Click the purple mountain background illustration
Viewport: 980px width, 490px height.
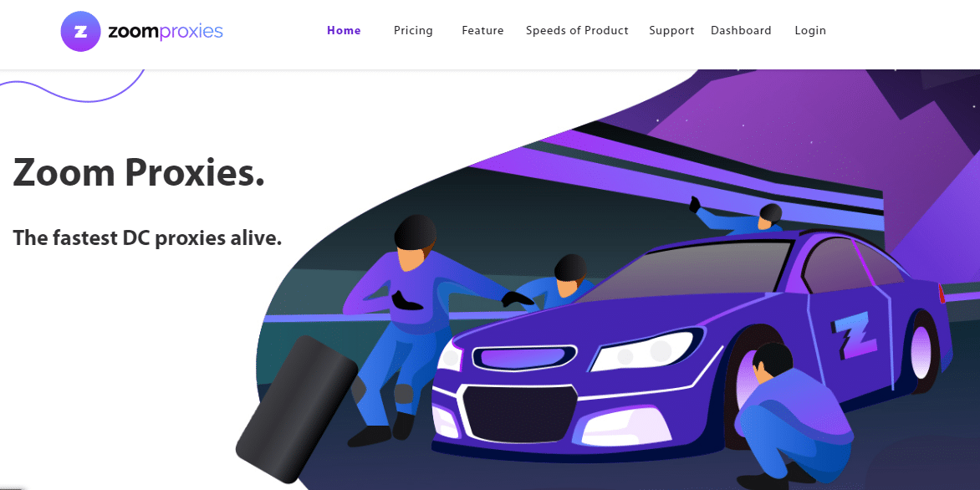[813, 125]
